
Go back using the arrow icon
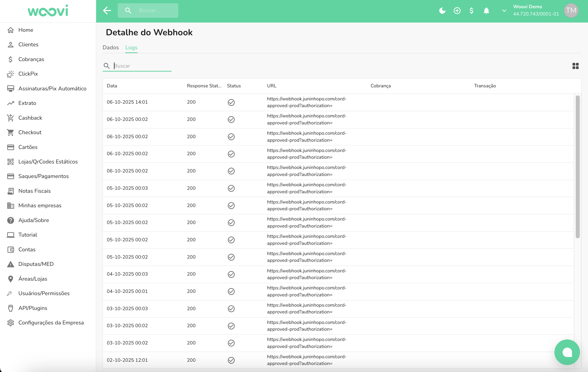coord(107,11)
